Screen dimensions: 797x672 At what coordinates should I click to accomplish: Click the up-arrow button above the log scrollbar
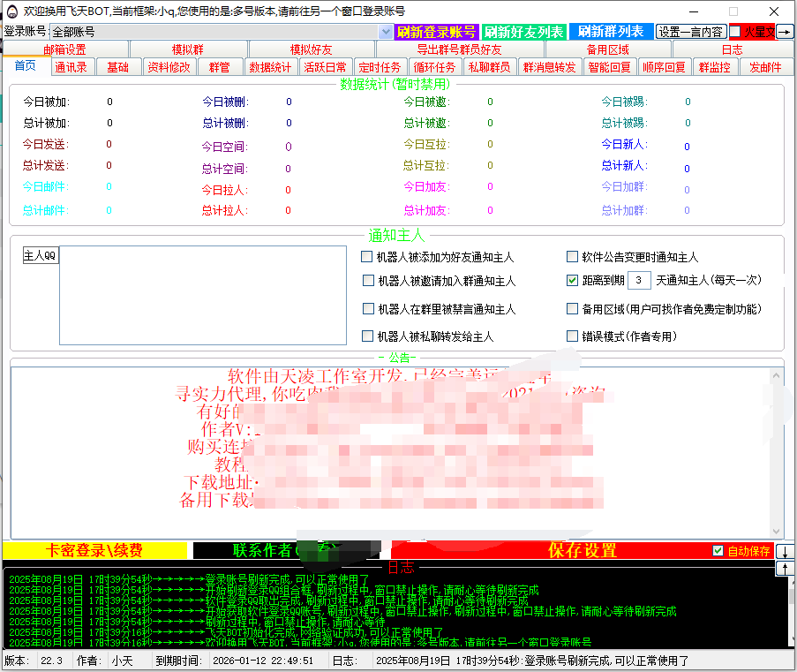coord(785,568)
